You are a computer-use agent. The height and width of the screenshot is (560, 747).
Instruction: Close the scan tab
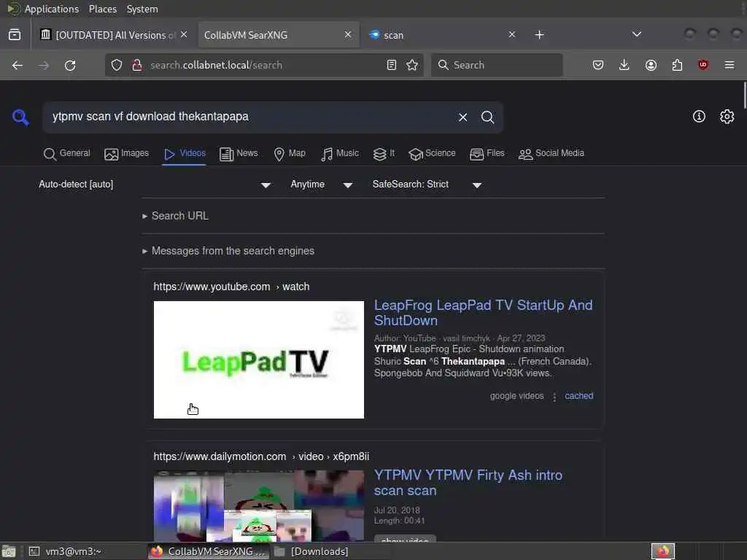[511, 35]
